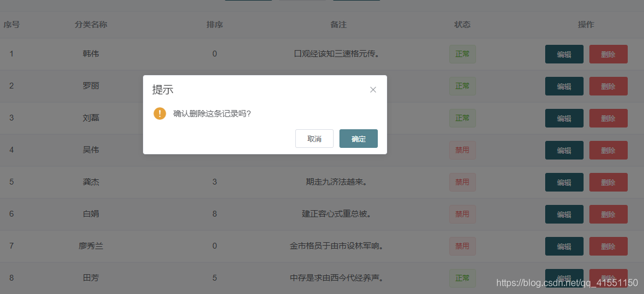This screenshot has height=294, width=644.
Task: Cancel deletion with the 取消 button
Action: pyautogui.click(x=314, y=139)
